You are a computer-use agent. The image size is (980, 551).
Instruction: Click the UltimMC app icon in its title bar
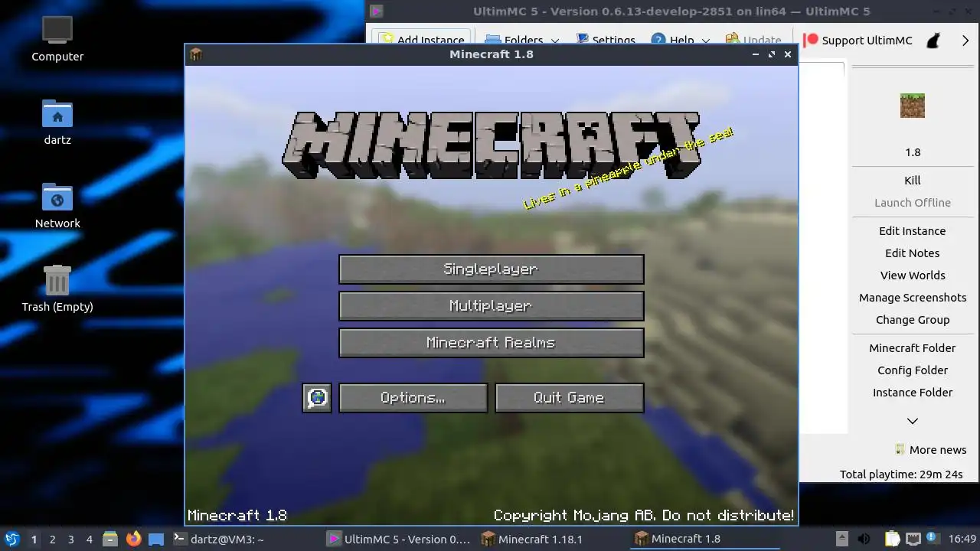click(376, 11)
